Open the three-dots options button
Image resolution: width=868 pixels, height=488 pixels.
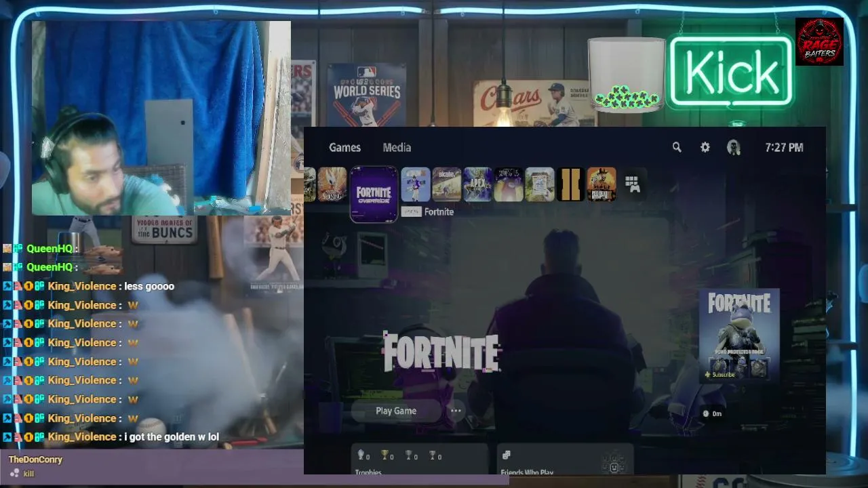click(456, 411)
